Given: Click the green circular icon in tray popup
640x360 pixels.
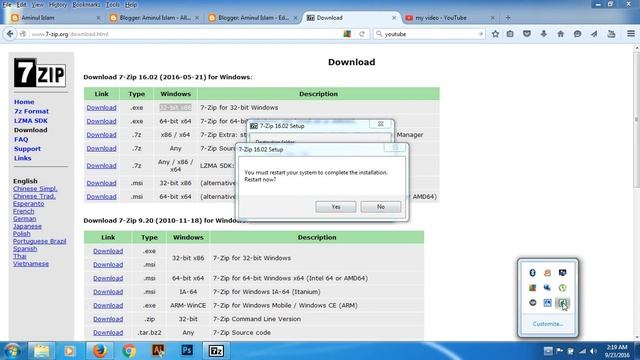Looking at the screenshot, I should 562,288.
